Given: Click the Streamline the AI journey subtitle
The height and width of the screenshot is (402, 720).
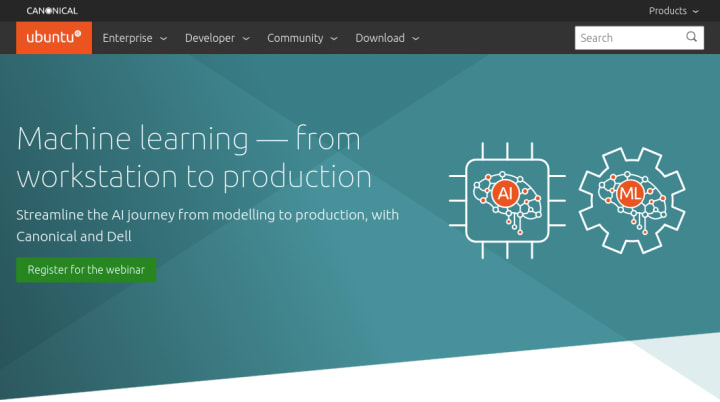Looking at the screenshot, I should (208, 226).
